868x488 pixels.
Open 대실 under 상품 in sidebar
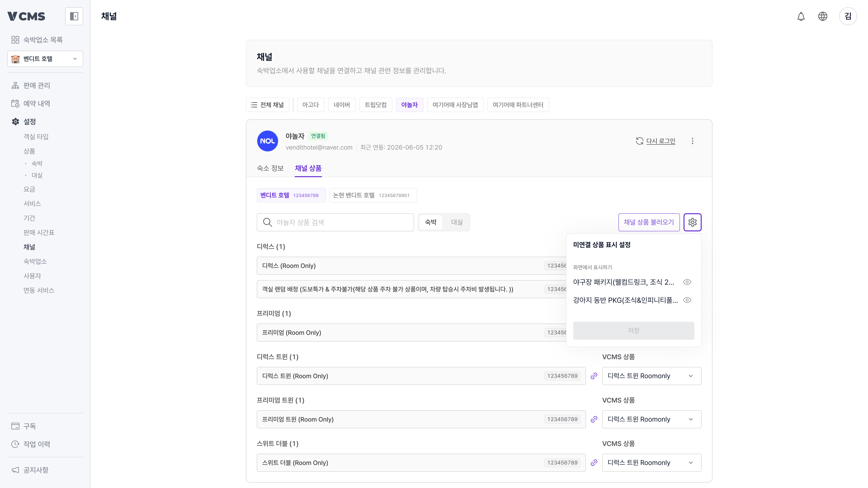[37, 176]
